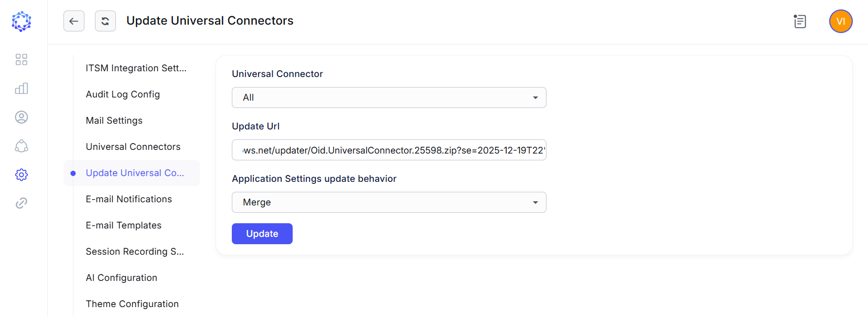Open the bar chart reports icon
Viewport: 868px width, 316px height.
point(22,88)
